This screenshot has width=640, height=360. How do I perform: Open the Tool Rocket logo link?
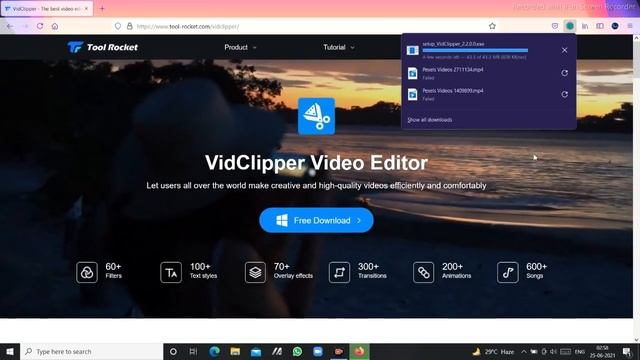(x=103, y=47)
